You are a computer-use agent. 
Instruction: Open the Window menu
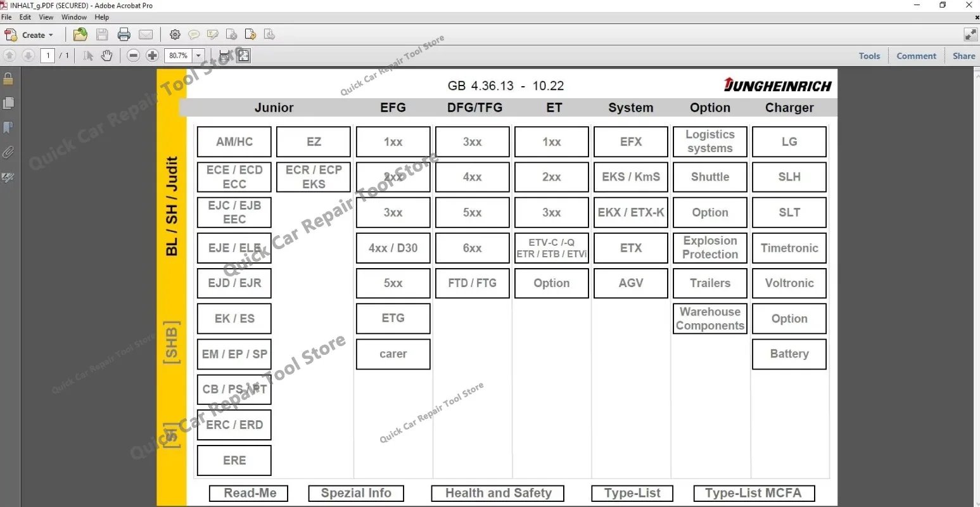point(74,17)
